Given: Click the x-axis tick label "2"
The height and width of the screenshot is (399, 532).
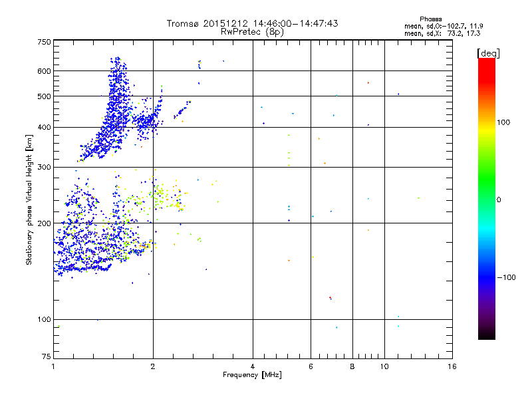Looking at the screenshot, I should coord(153,366).
